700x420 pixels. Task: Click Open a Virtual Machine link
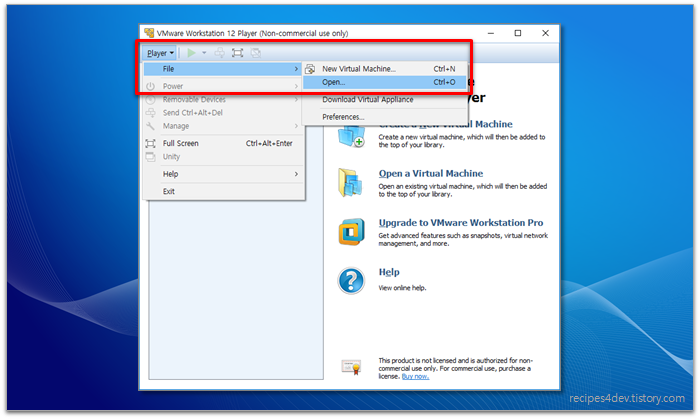coord(431,173)
